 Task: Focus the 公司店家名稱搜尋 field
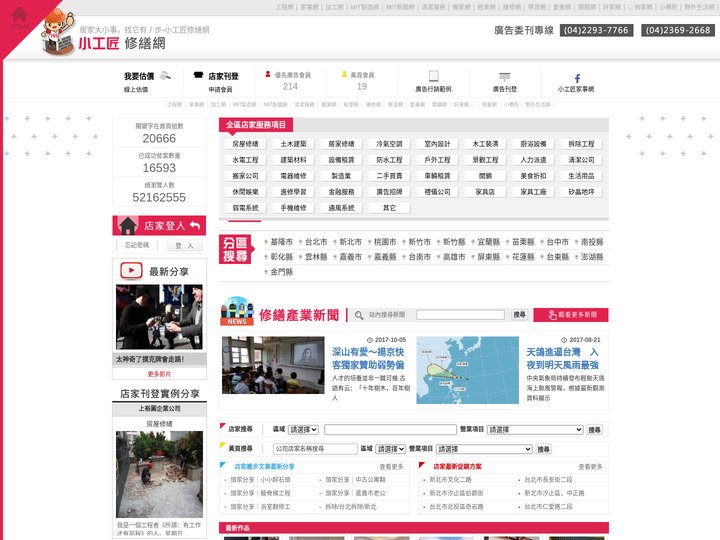tap(315, 449)
